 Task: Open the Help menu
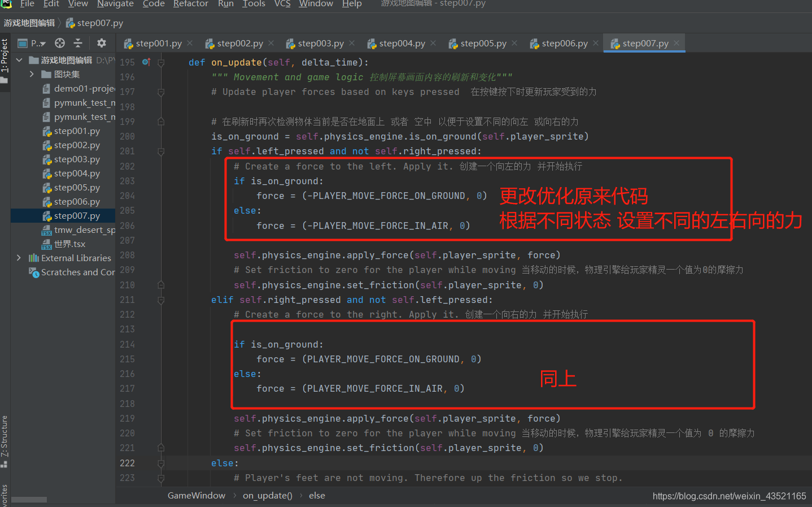click(x=352, y=3)
